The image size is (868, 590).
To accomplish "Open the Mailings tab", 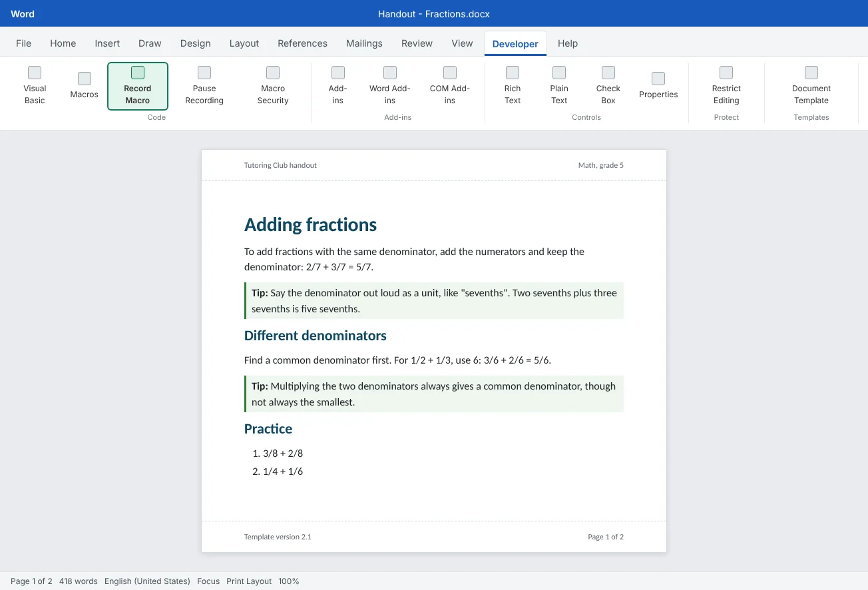I will coord(364,43).
